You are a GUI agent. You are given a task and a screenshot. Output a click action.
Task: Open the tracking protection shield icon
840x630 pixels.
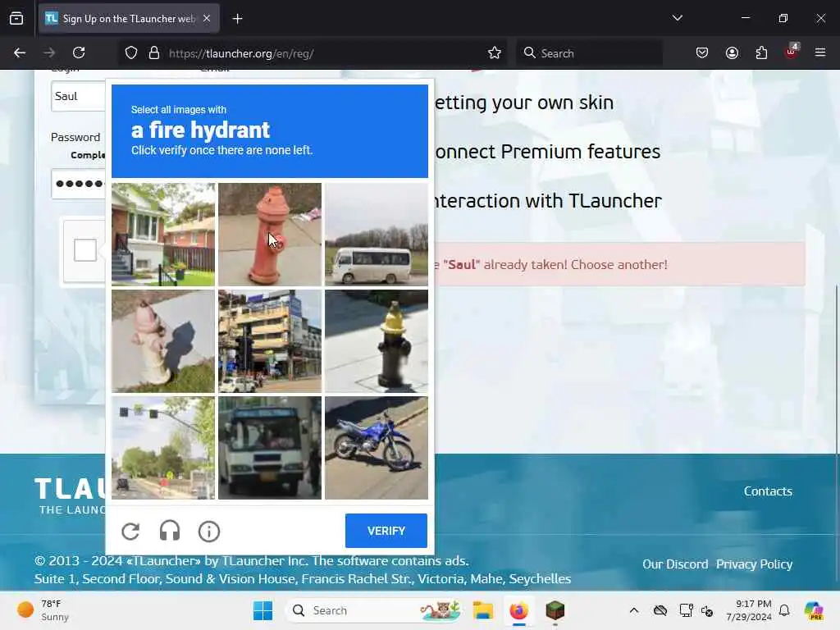pos(131,52)
